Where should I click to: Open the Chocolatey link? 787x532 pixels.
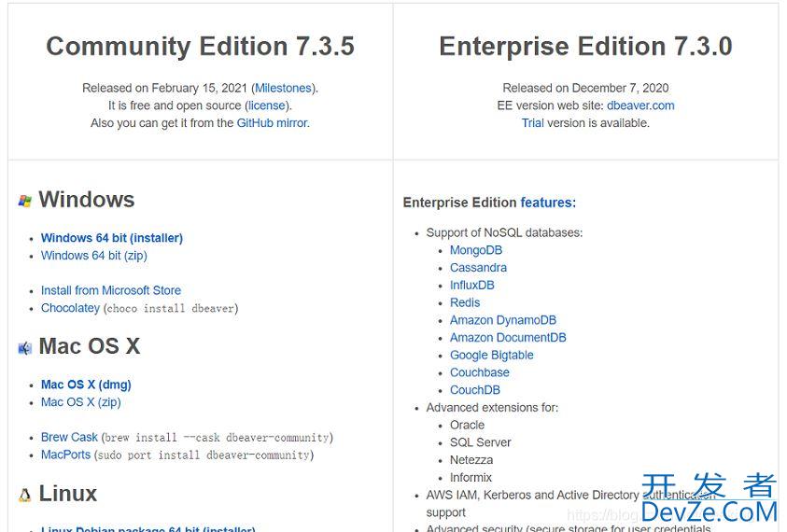70,308
